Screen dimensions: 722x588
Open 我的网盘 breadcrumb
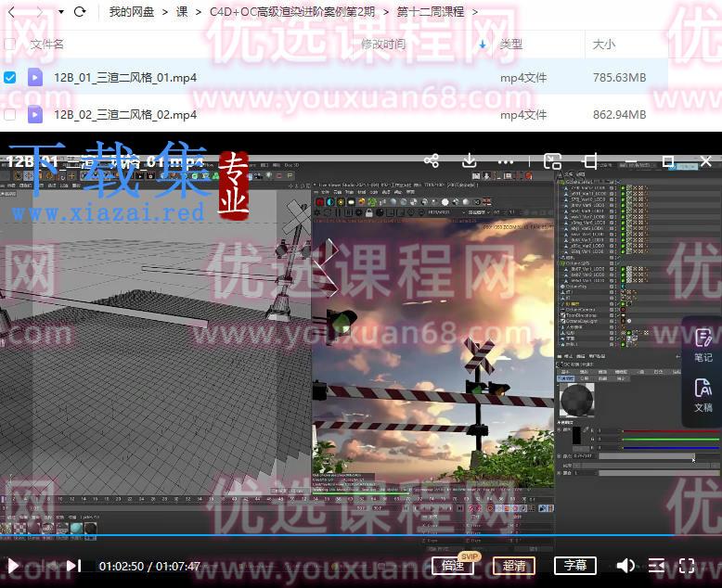(x=132, y=12)
